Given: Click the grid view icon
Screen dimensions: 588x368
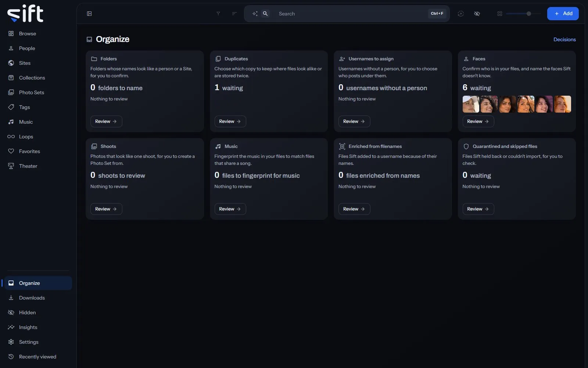Looking at the screenshot, I should tap(500, 14).
